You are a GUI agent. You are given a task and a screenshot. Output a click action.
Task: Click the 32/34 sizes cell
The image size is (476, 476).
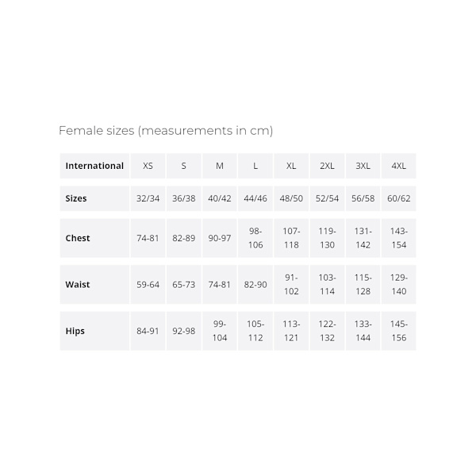coord(148,198)
